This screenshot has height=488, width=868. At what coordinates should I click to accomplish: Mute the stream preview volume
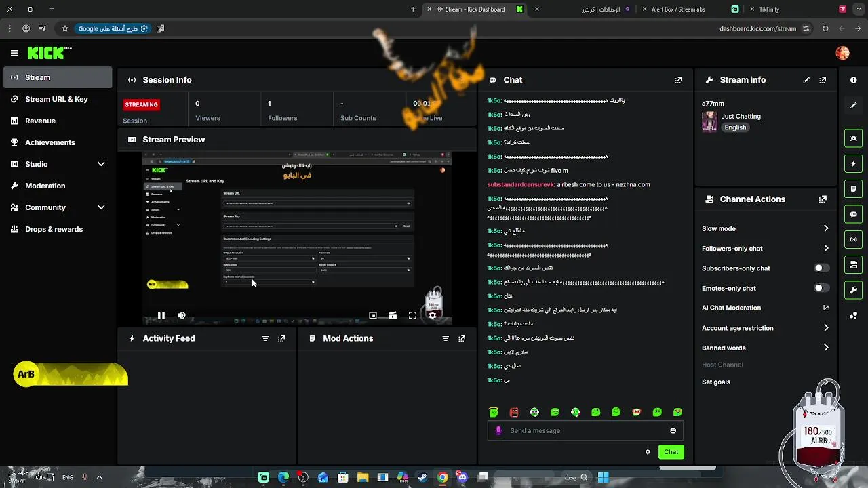[181, 315]
